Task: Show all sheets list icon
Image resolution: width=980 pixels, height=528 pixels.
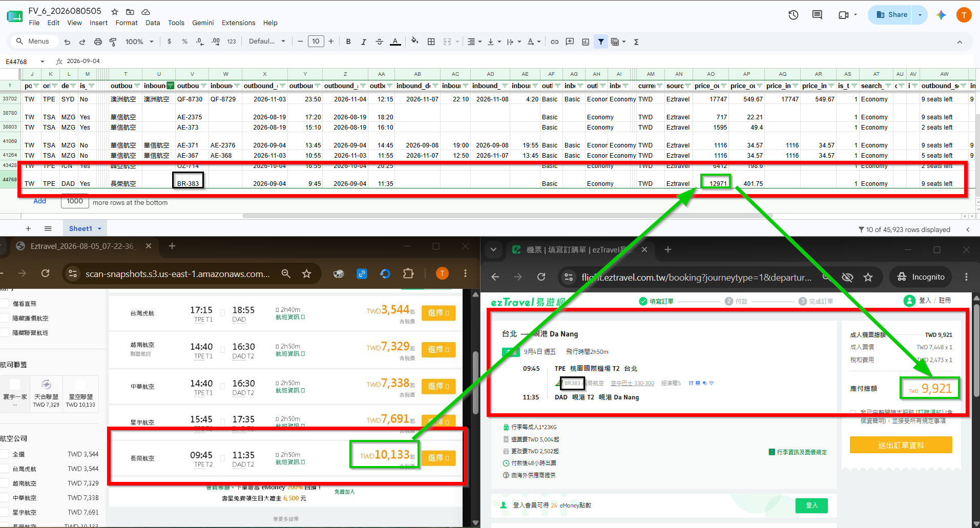Action: (x=48, y=229)
